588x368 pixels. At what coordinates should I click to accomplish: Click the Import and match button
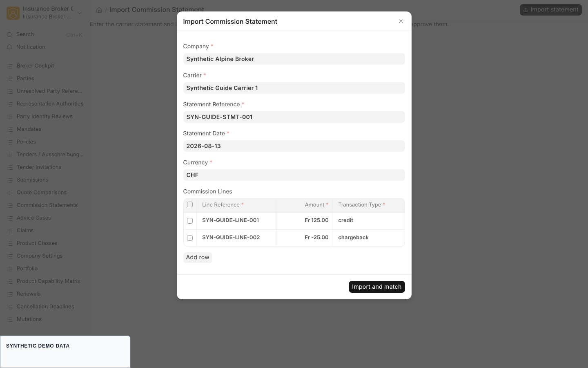(x=377, y=287)
